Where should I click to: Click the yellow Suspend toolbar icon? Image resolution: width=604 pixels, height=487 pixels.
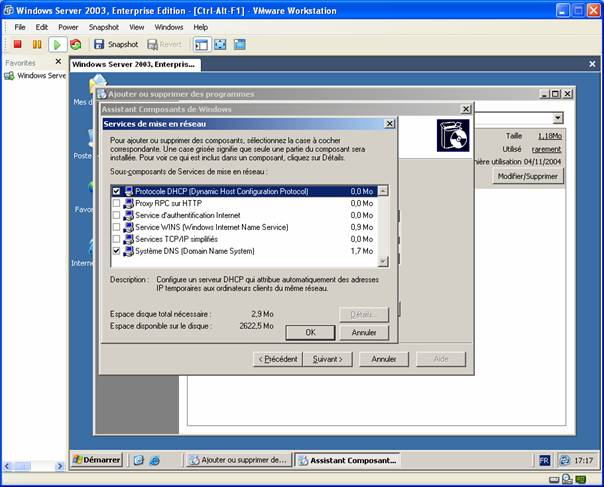[37, 44]
